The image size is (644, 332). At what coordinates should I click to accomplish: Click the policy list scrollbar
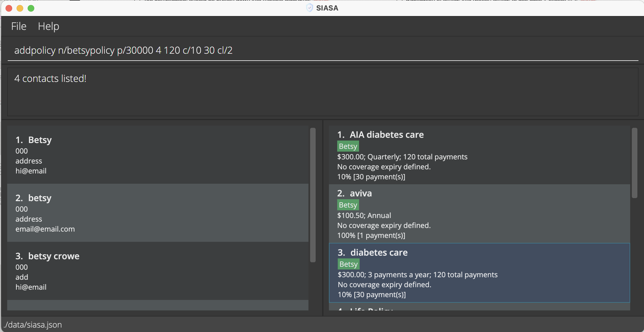634,163
